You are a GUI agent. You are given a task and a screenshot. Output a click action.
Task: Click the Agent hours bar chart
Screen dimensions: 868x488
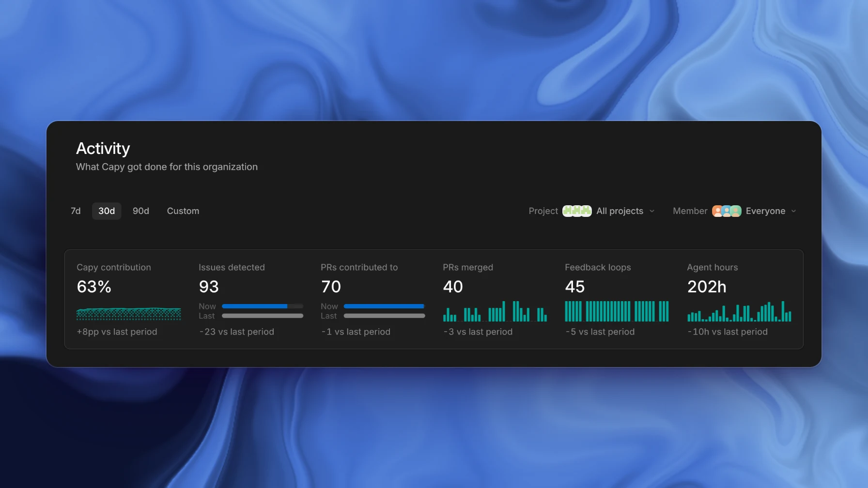tap(739, 311)
